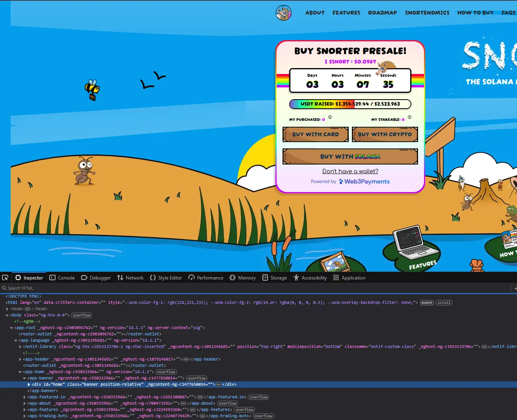Viewport: 517px width, 420px height.
Task: Expand the app-features element node
Action: click(x=24, y=410)
